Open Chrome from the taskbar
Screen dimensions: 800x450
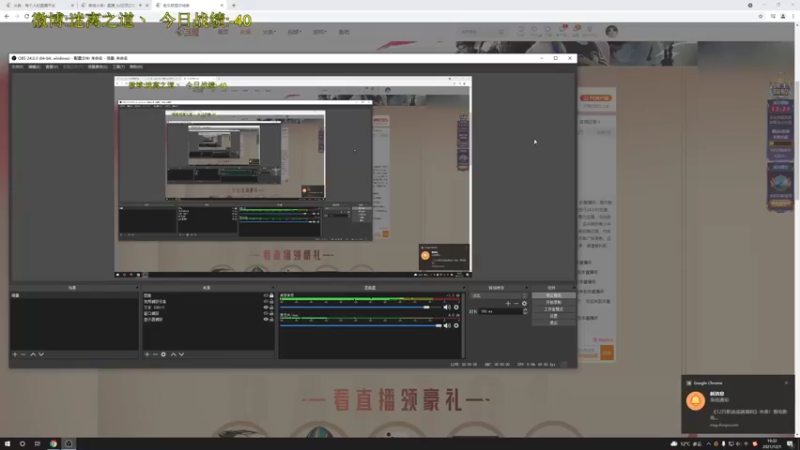(53, 444)
